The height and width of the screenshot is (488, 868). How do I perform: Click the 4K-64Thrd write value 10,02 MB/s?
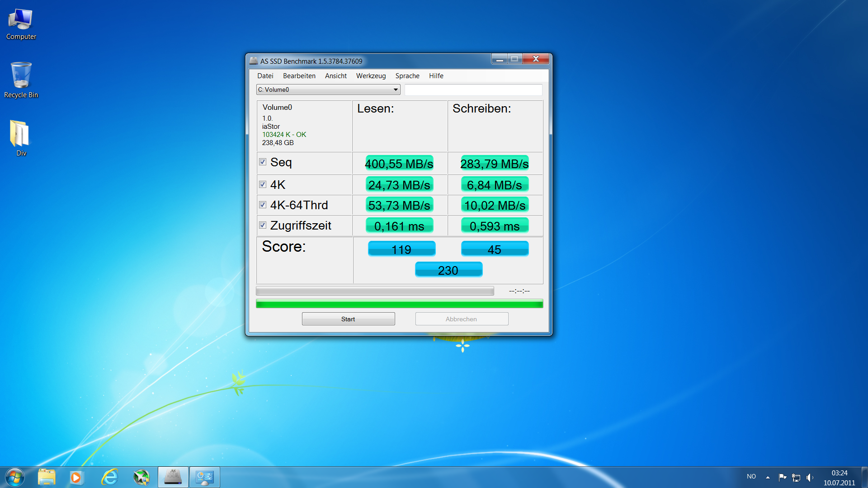(x=495, y=205)
